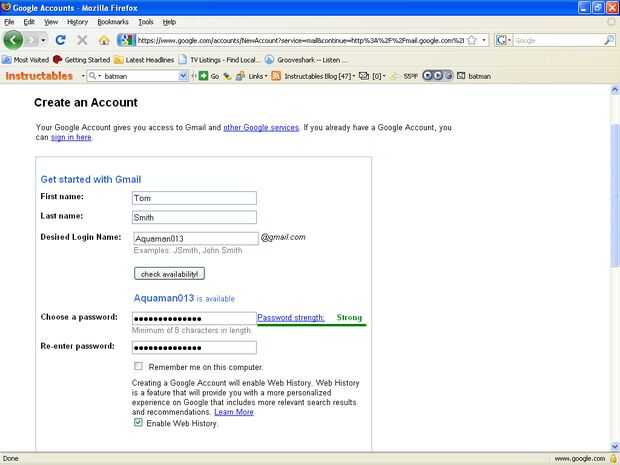Click the Google site identity icon
The image size is (620, 465).
point(127,40)
